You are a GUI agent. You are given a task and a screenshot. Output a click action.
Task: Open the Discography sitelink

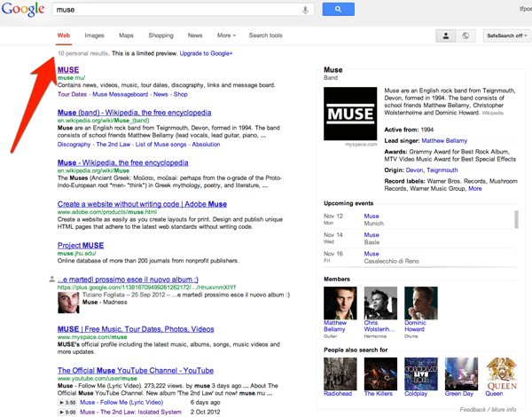[74, 145]
